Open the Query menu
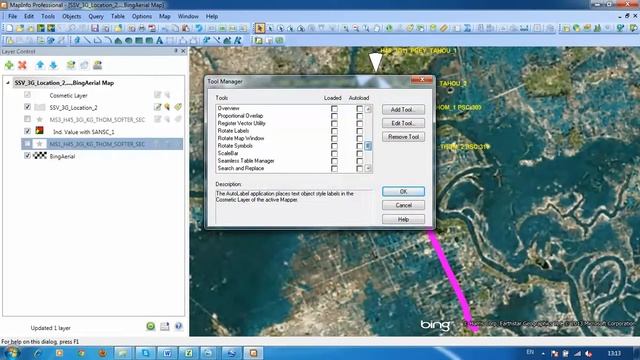The height and width of the screenshot is (360, 640). [96, 16]
